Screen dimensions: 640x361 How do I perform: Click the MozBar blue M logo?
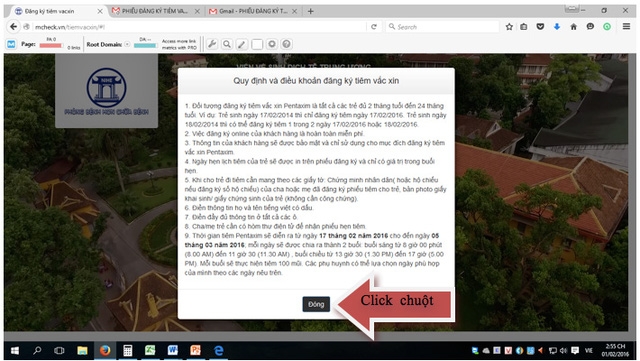(x=11, y=44)
